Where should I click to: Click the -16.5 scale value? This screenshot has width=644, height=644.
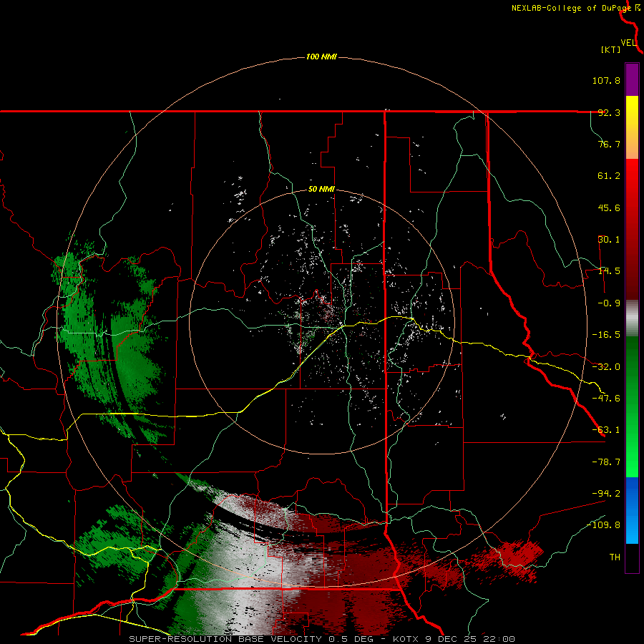coord(606,335)
